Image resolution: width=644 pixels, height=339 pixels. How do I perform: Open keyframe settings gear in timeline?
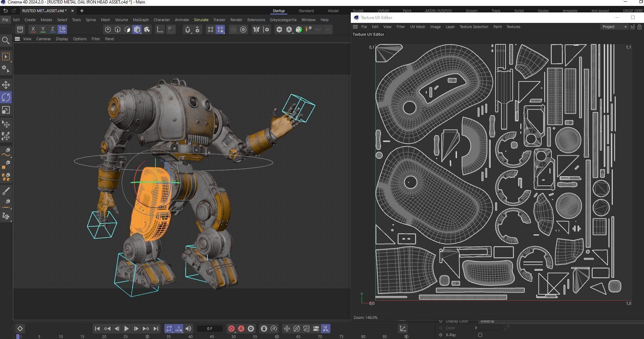(x=251, y=329)
